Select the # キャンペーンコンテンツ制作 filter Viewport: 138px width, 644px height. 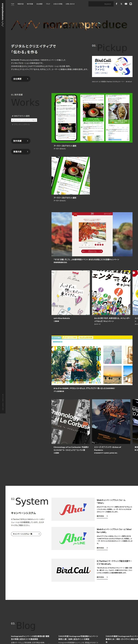(24, 120)
